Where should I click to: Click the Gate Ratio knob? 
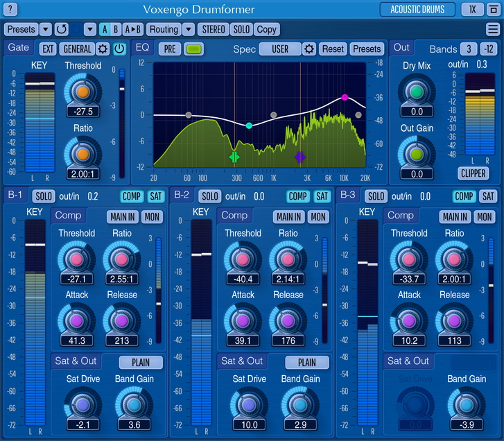click(83, 155)
